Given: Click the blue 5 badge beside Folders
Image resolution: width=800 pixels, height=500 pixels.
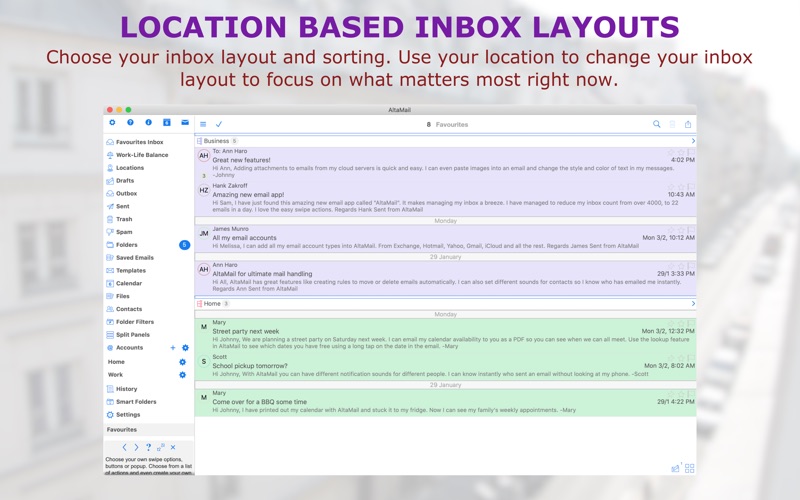Looking at the screenshot, I should [184, 245].
